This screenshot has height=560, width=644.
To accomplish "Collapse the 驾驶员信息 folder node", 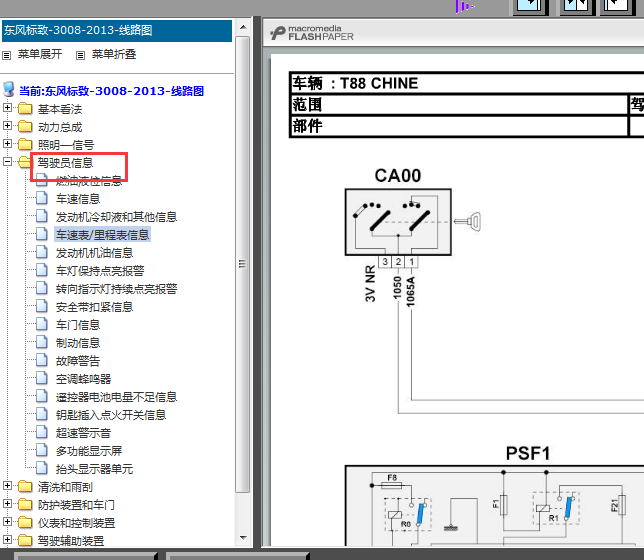I will pyautogui.click(x=7, y=162).
